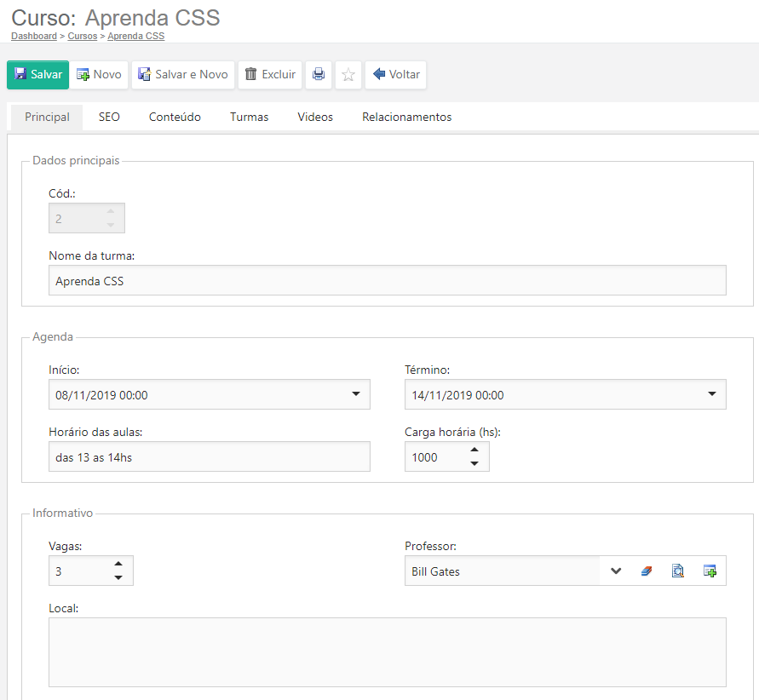Open the Início date picker dropdown
The width and height of the screenshot is (759, 700).
pos(355,394)
